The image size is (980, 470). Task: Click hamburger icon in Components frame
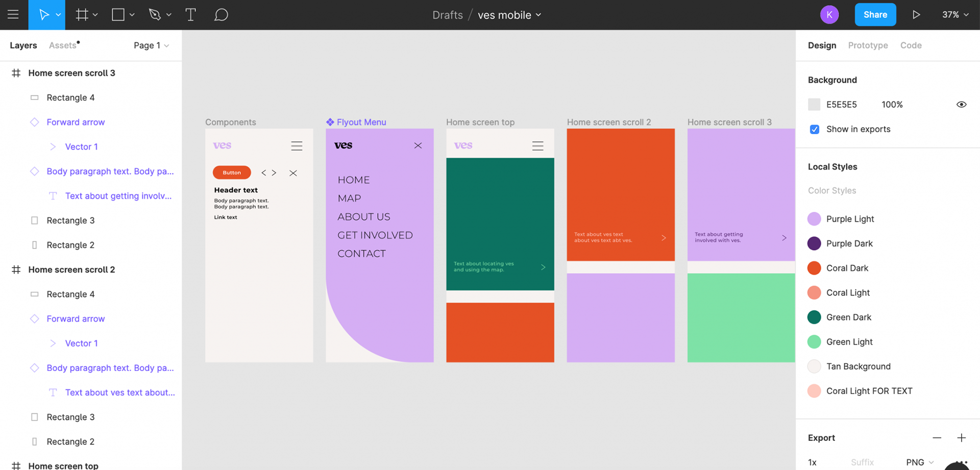(297, 146)
